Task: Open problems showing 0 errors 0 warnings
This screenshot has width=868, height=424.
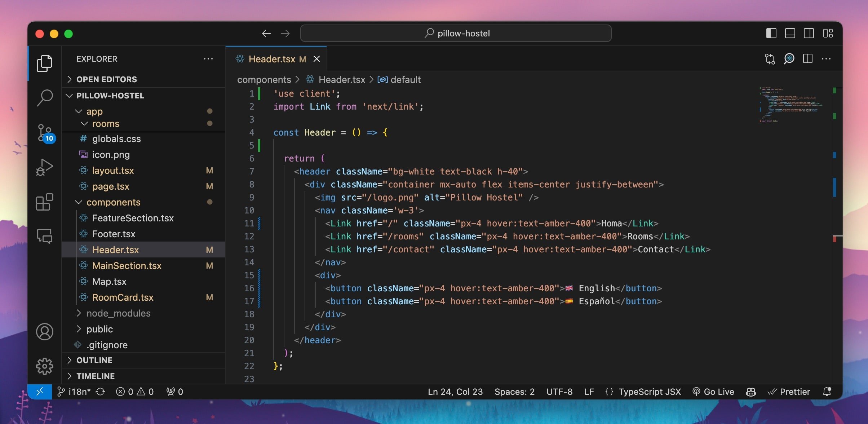Action: point(135,392)
